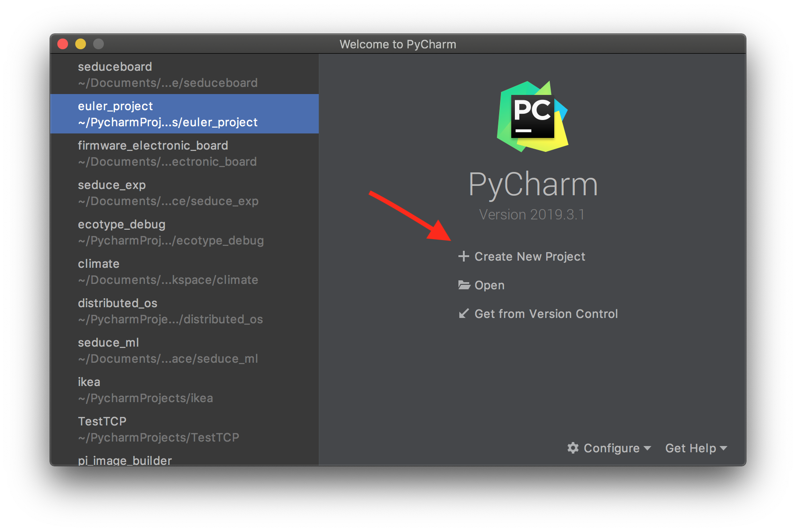Minimize the Welcome to PyCharm window
The image size is (796, 532).
pos(81,44)
